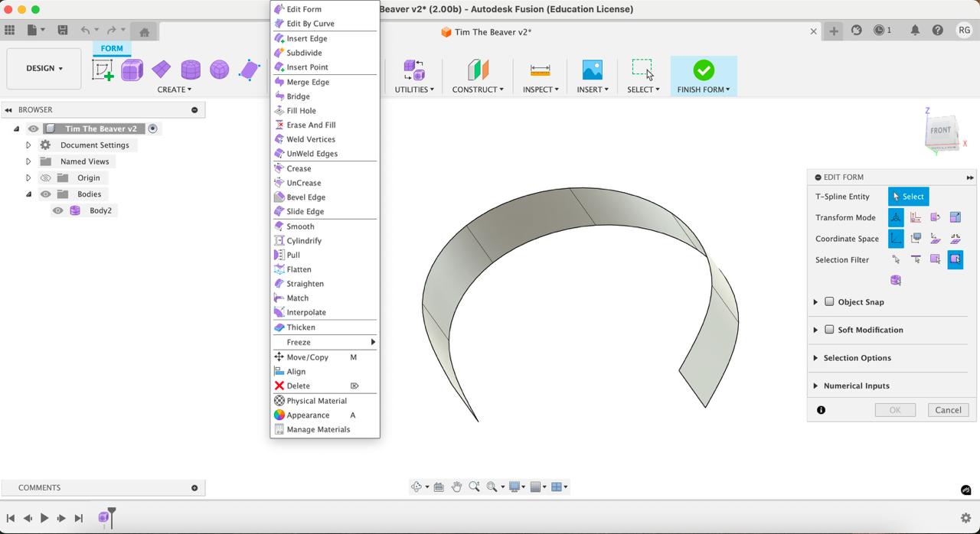
Task: Click the Construct plane icon
Action: pyautogui.click(x=478, y=70)
